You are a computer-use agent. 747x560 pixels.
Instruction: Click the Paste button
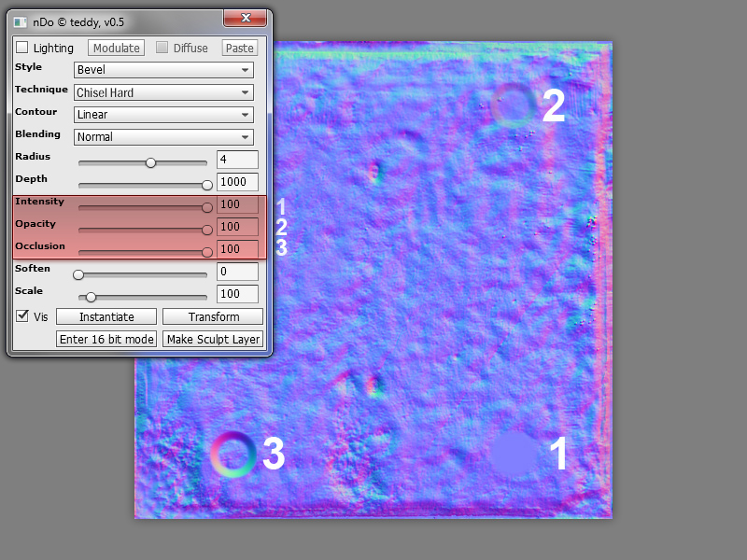click(x=239, y=48)
